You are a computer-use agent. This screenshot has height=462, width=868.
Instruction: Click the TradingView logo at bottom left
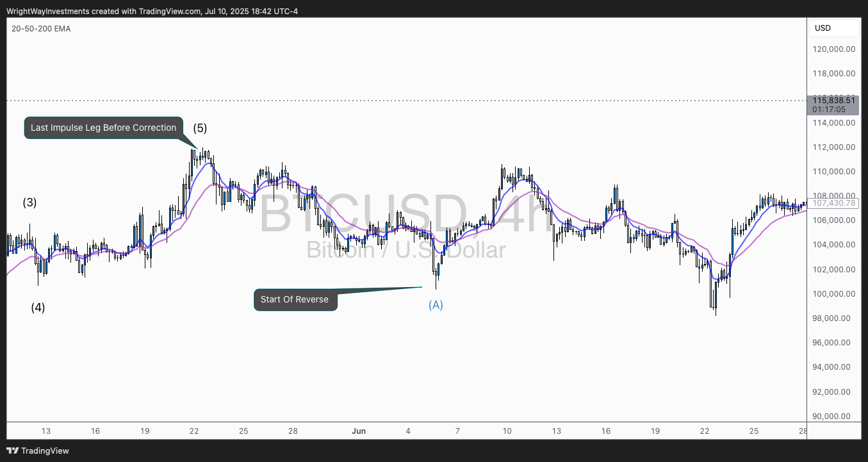tap(38, 450)
